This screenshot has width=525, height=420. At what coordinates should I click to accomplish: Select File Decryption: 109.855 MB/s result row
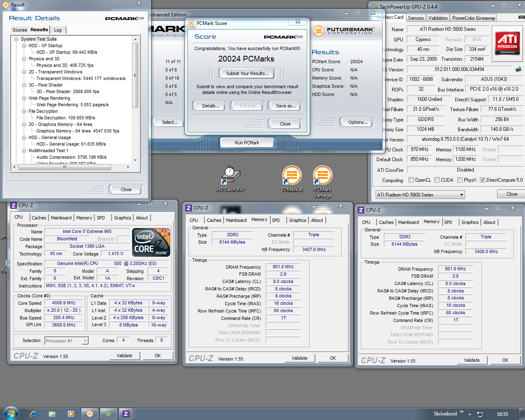(66, 118)
